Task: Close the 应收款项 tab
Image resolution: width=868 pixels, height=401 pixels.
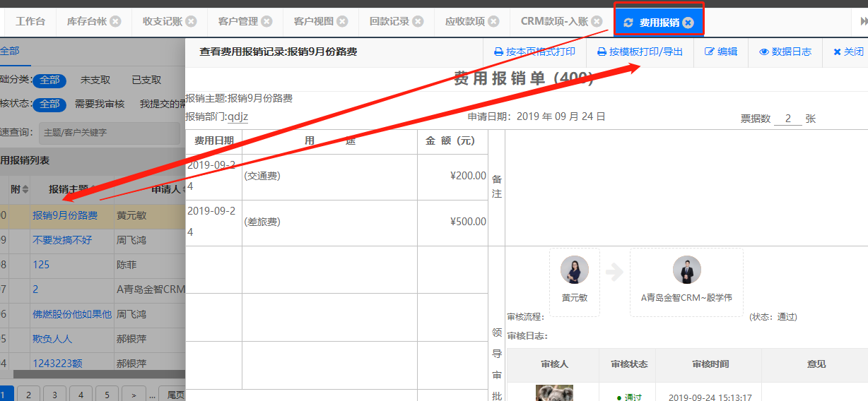Action: pos(494,21)
